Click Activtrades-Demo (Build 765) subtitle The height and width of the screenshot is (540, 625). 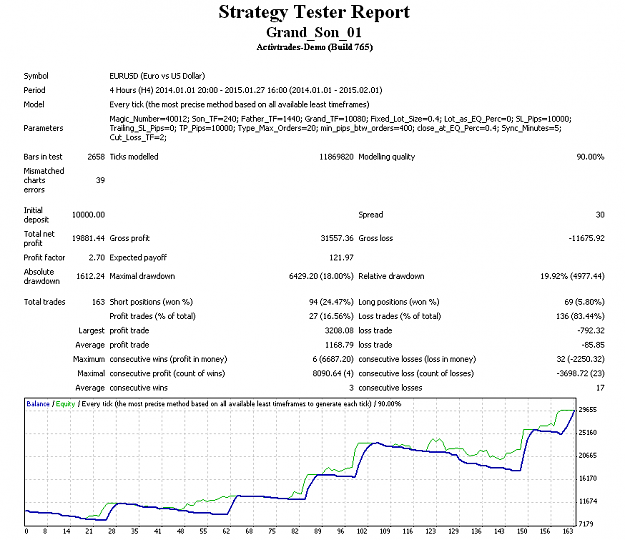click(x=314, y=47)
